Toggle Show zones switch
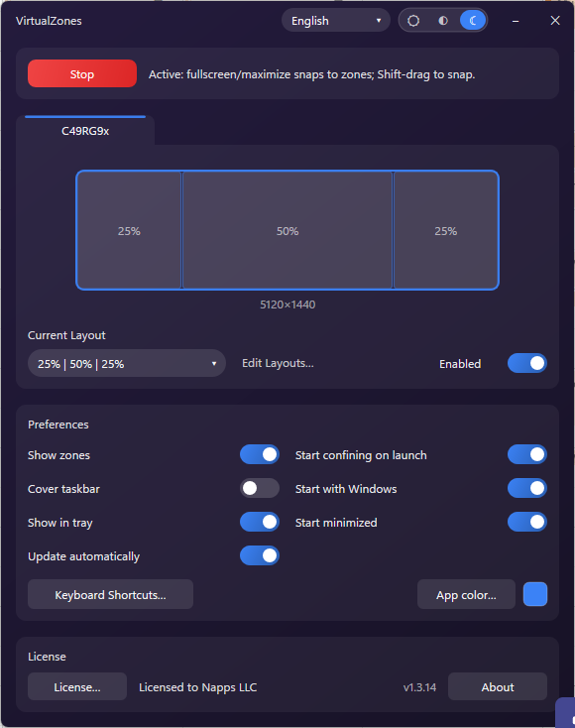The height and width of the screenshot is (728, 575). coord(260,454)
